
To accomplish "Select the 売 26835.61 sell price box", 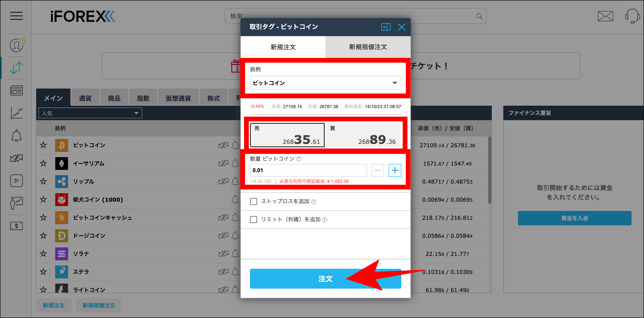I will 287,135.
